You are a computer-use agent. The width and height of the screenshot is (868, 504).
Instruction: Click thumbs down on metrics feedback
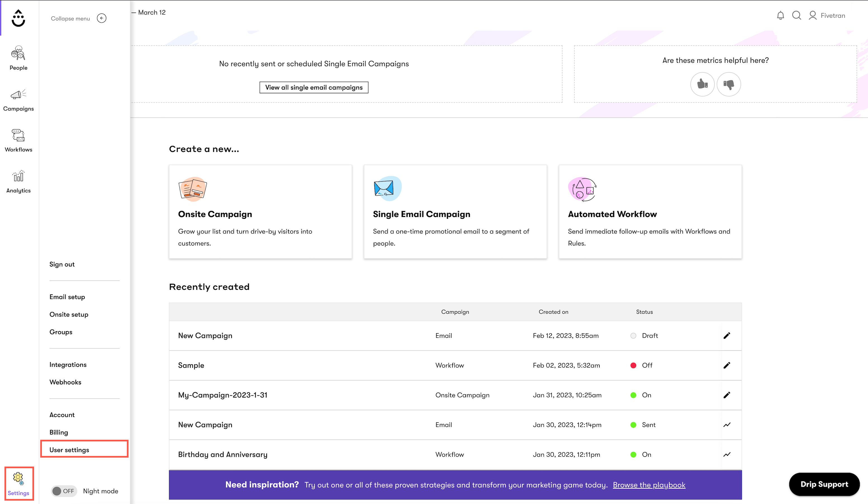pyautogui.click(x=729, y=84)
